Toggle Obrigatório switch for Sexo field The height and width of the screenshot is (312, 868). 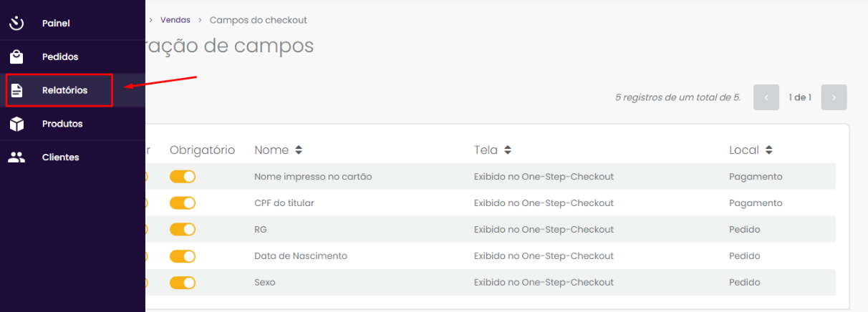click(x=183, y=283)
